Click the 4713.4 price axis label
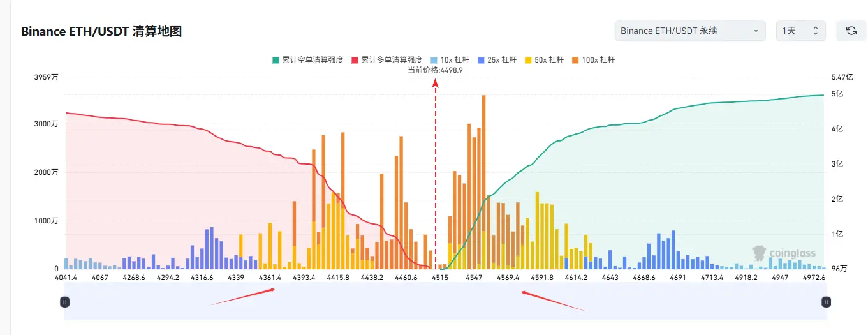Viewport: 868px width, 335px height. 712,278
